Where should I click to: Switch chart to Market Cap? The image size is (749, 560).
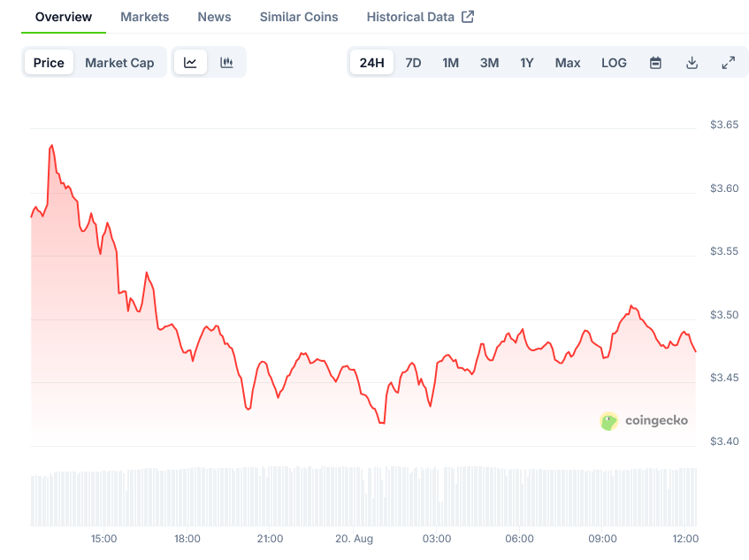coord(119,63)
